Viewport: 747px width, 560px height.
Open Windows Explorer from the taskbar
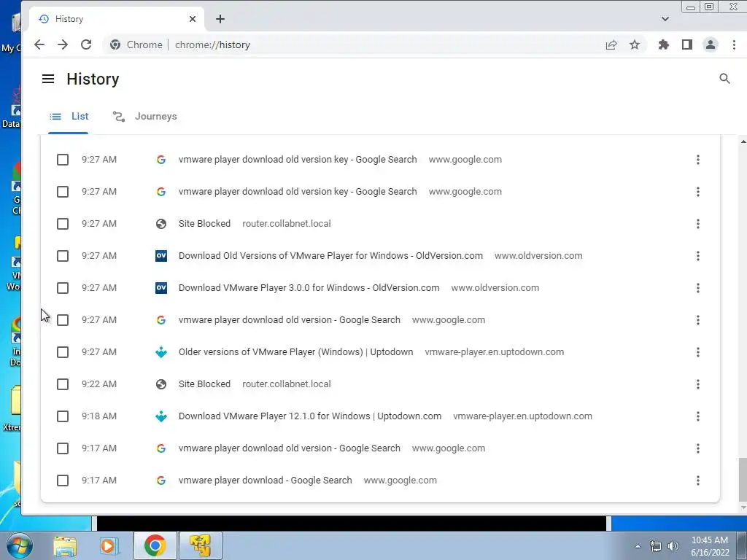(x=65, y=545)
